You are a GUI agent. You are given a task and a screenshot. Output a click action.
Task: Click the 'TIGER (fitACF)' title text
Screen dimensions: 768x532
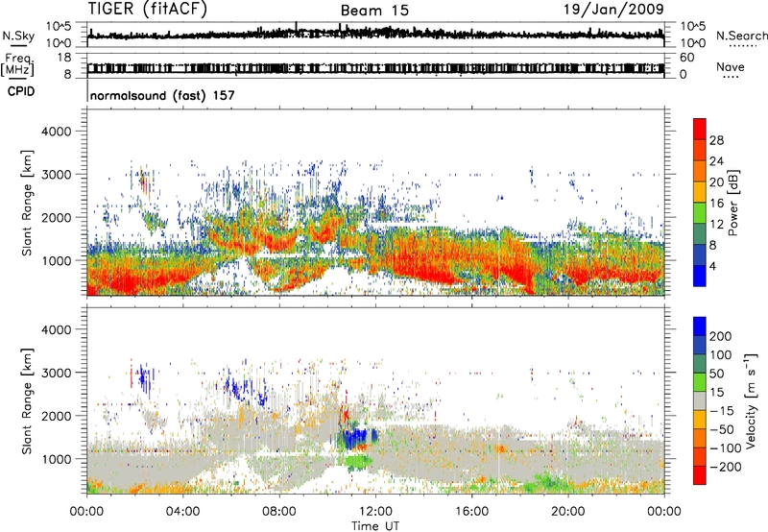click(x=148, y=9)
